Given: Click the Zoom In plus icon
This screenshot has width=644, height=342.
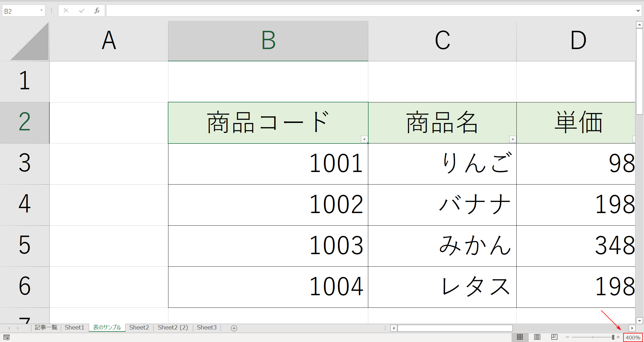Looking at the screenshot, I should tap(618, 337).
